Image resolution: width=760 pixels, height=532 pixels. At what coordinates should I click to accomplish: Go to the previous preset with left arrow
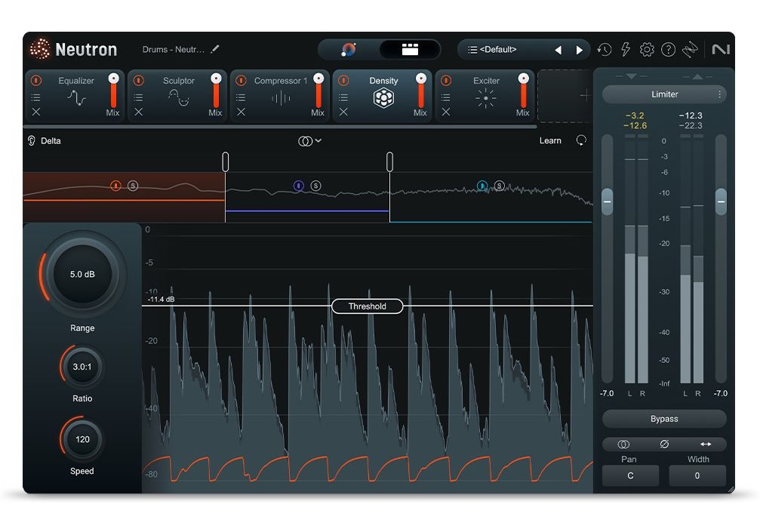point(558,50)
